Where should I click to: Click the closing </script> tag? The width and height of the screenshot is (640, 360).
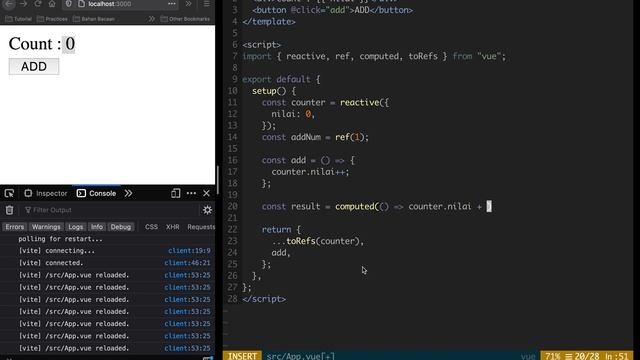pos(264,299)
